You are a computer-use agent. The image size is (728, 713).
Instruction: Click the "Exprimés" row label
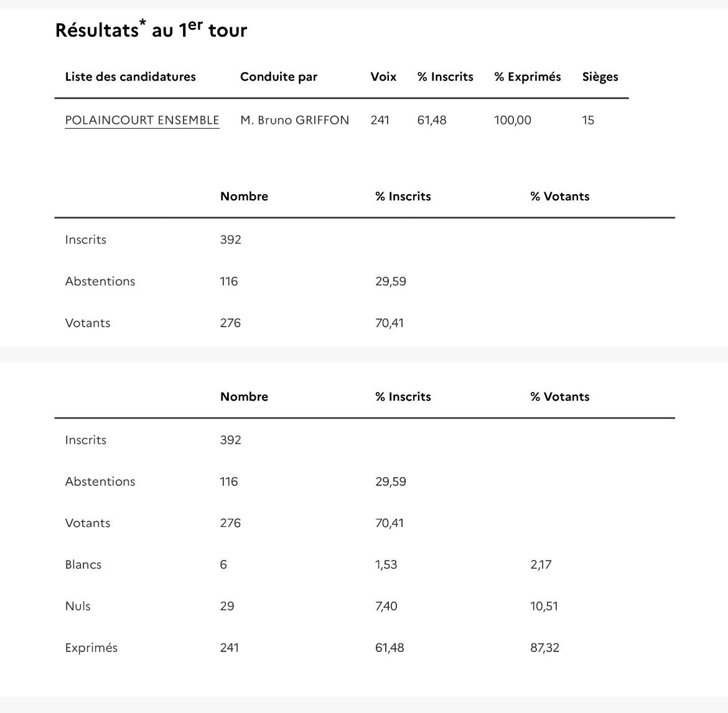[91, 648]
